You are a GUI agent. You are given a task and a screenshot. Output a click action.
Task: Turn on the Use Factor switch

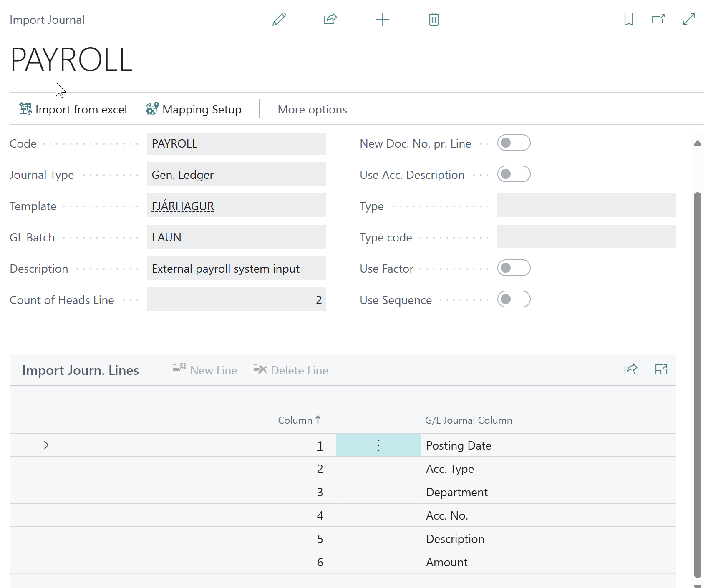(514, 268)
